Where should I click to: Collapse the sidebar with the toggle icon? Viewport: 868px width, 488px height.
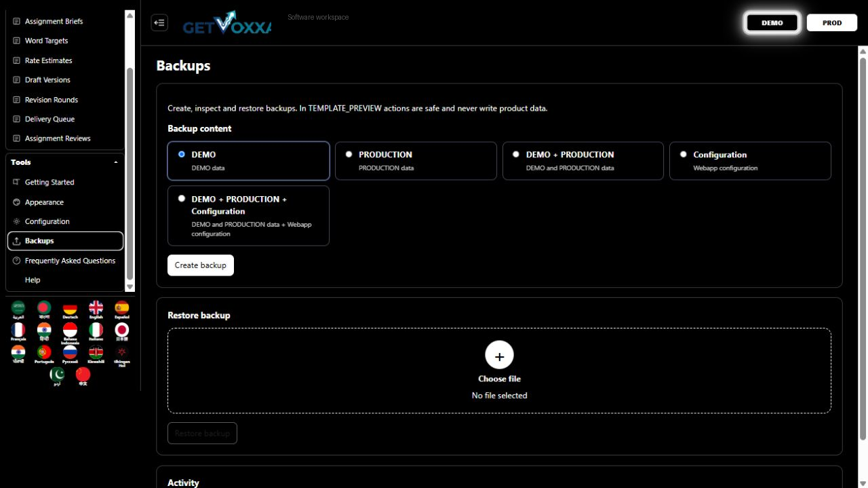click(x=159, y=22)
